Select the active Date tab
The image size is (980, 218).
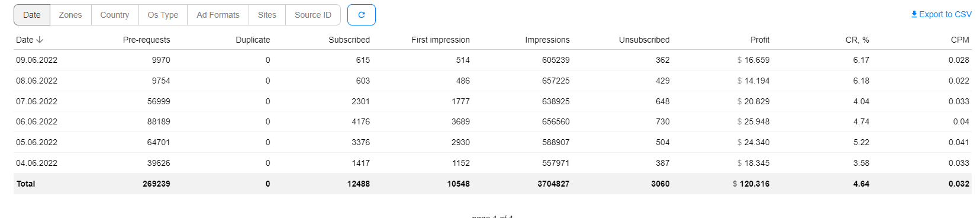[x=32, y=15]
